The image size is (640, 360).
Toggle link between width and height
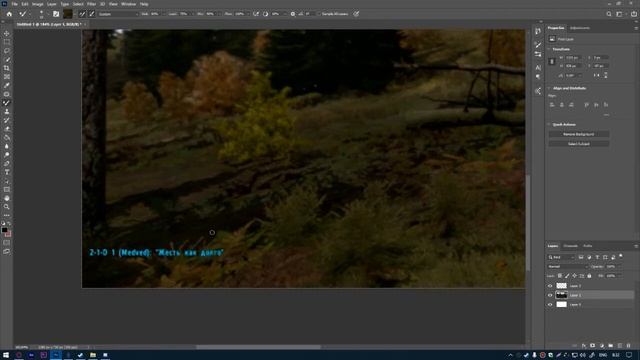click(x=552, y=61)
